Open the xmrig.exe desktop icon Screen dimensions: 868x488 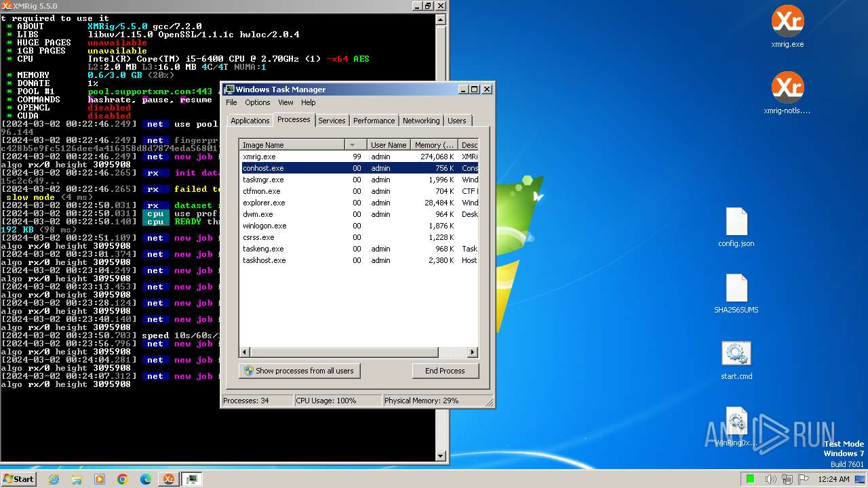point(787,27)
